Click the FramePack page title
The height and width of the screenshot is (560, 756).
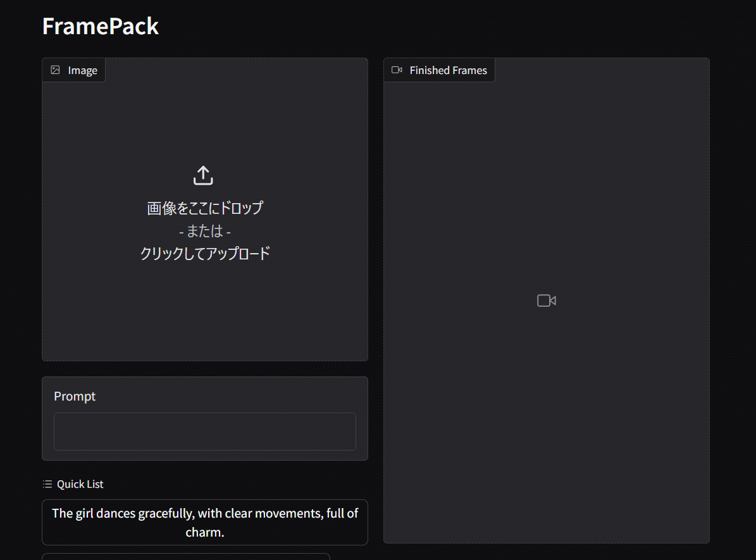click(x=100, y=26)
